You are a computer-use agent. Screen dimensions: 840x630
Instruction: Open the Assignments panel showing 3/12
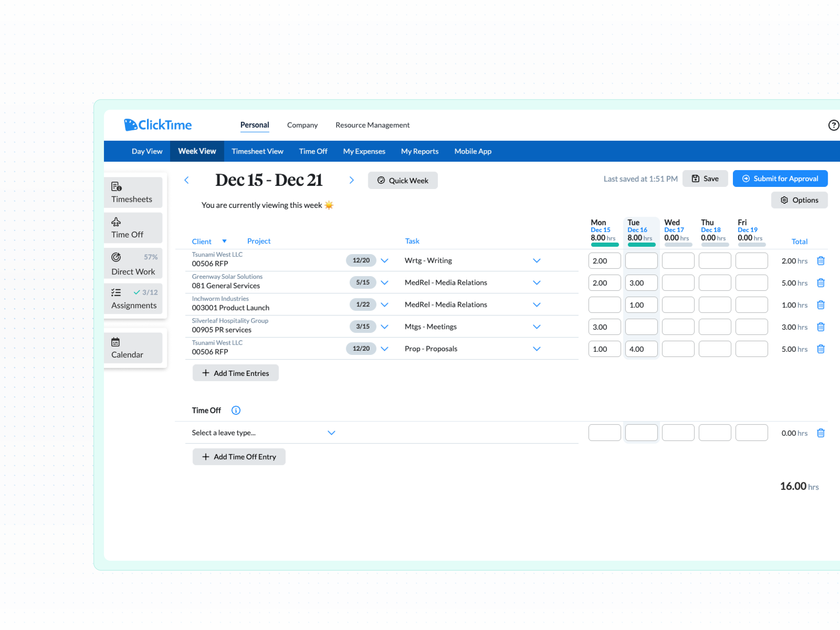point(133,299)
